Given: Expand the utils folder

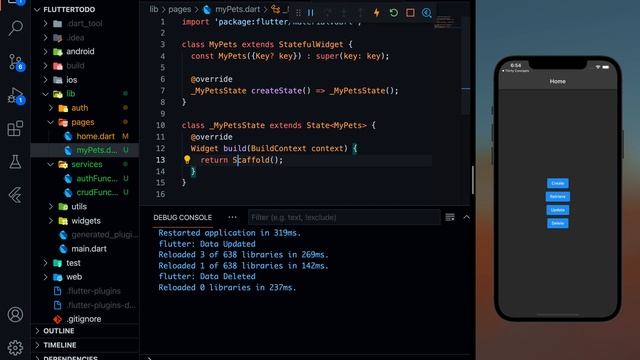Looking at the screenshot, I should click(51, 207).
